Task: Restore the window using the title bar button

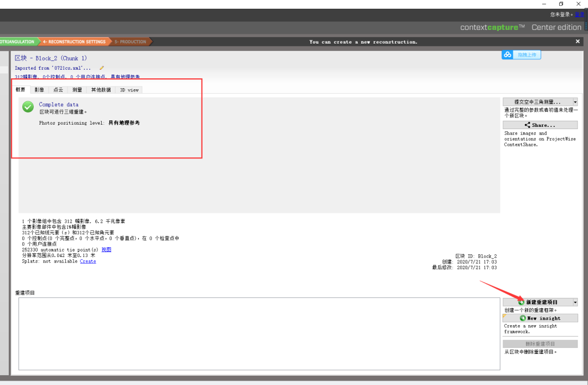Action: tap(561, 4)
